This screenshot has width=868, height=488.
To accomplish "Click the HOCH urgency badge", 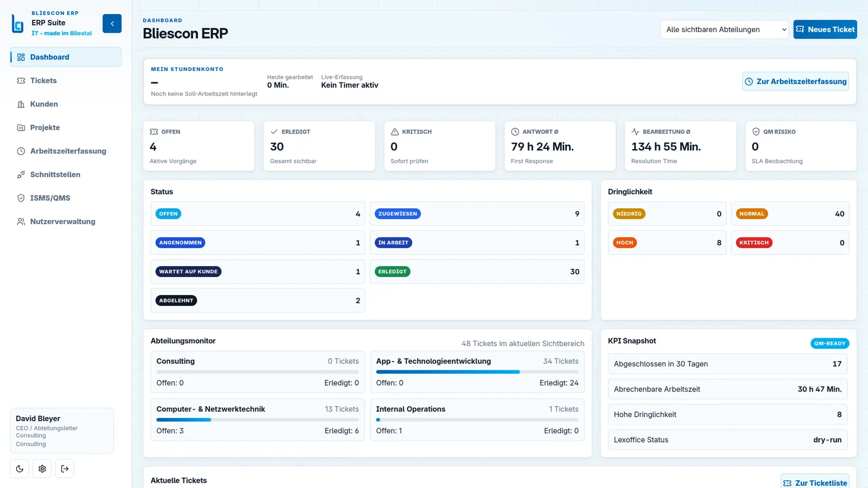I will pyautogui.click(x=624, y=243).
